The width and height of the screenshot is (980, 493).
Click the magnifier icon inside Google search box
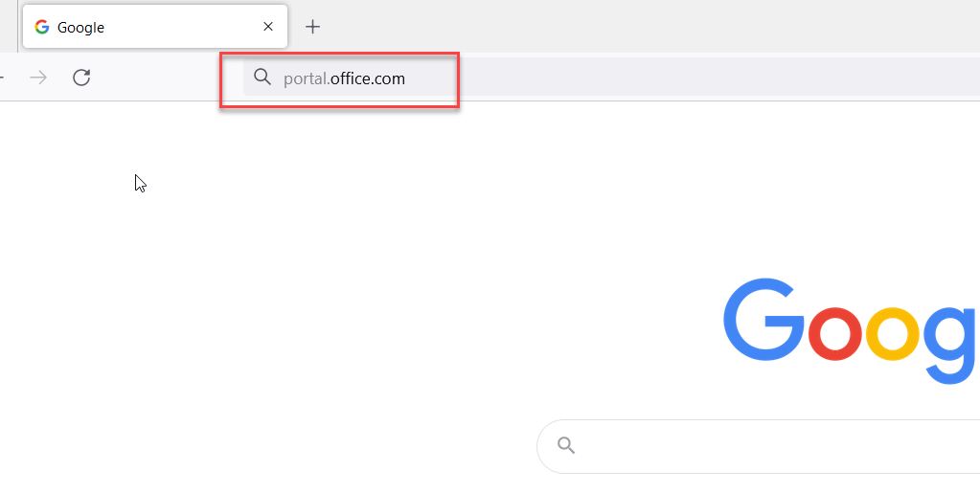(566, 445)
